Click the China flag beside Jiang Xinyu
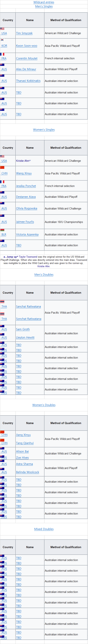The width and height of the screenshot is (88, 644). click(x=2, y=432)
